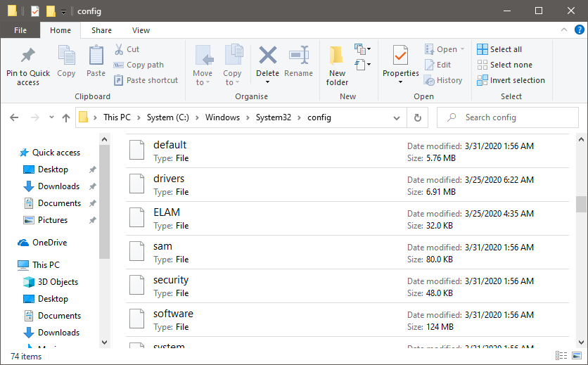Select the security file

347,286
